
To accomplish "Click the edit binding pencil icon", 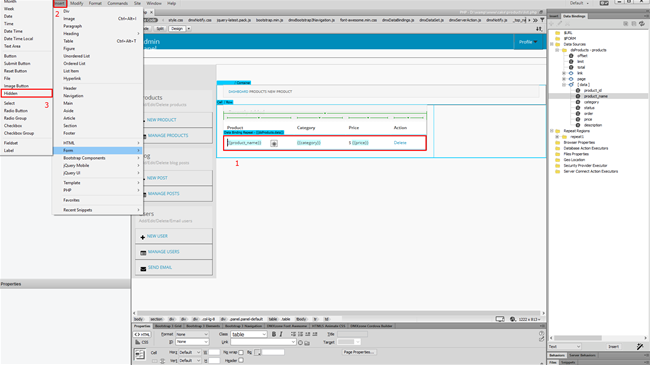I will [560, 24].
